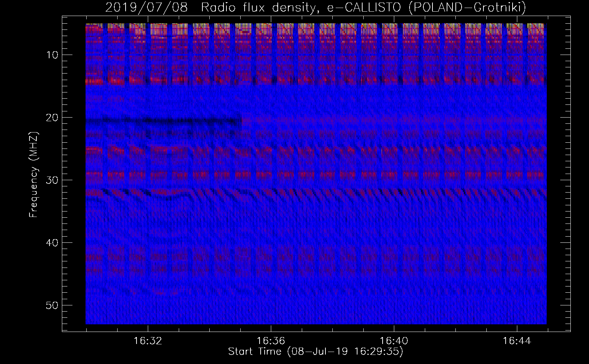Click the 16:32 time tick label
The image size is (589, 364).
[148, 341]
